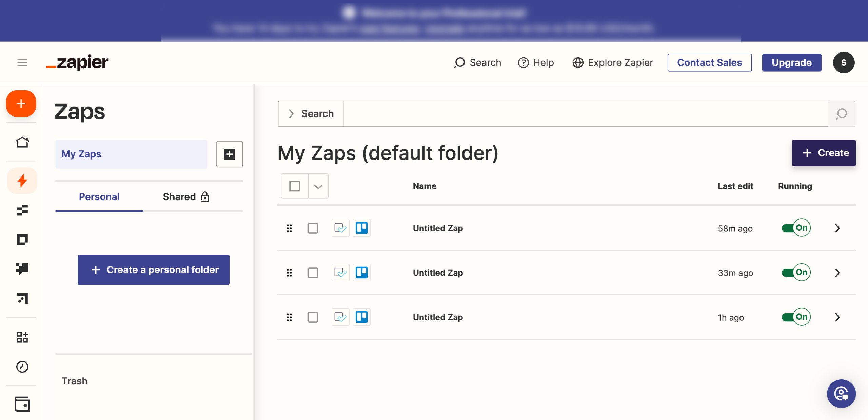This screenshot has height=420, width=868.
Task: Click the magnifier icon at search field end
Action: click(841, 114)
